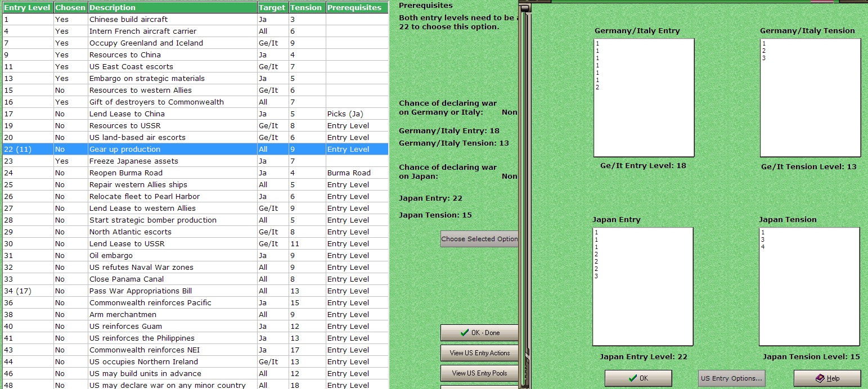Open Help in entry pools dialog
868x389 pixels.
pos(827,378)
